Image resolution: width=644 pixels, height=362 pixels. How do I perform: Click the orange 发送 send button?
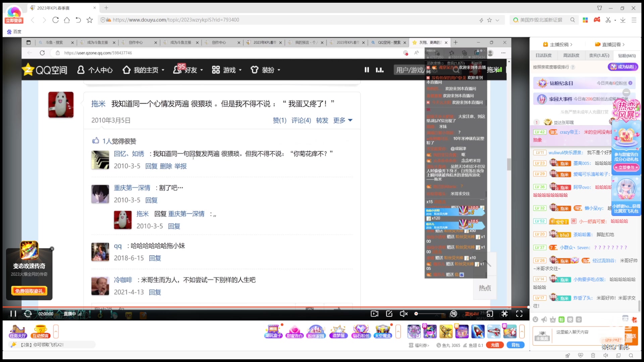click(631, 336)
